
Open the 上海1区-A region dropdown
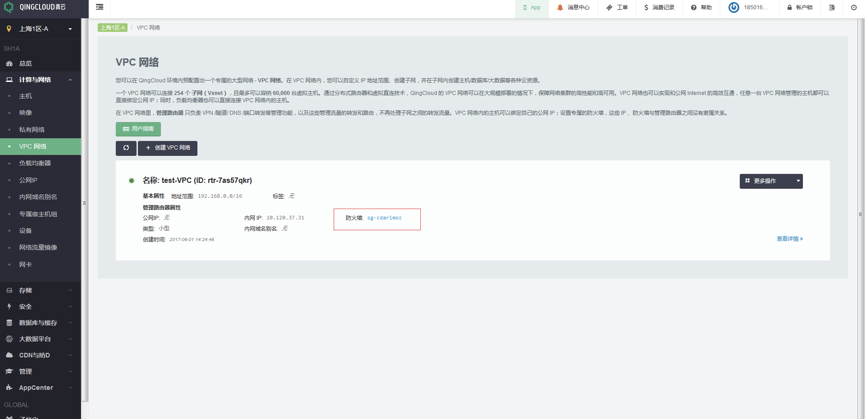[x=40, y=29]
